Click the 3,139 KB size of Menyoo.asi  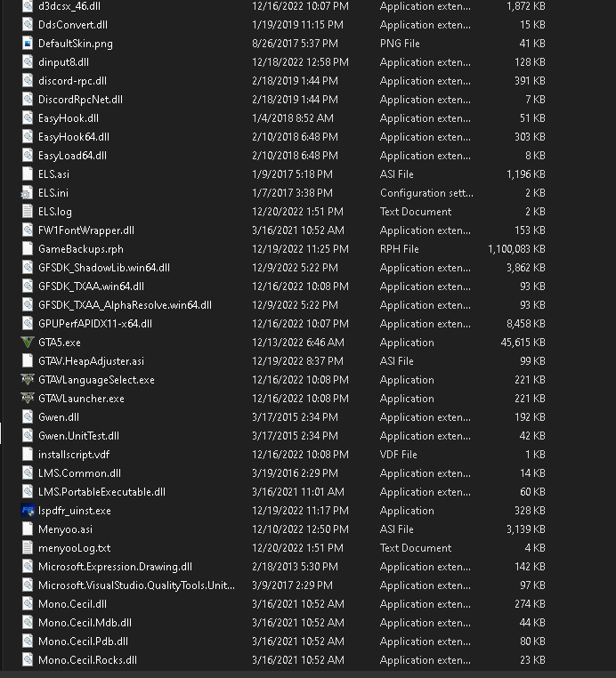tap(526, 529)
